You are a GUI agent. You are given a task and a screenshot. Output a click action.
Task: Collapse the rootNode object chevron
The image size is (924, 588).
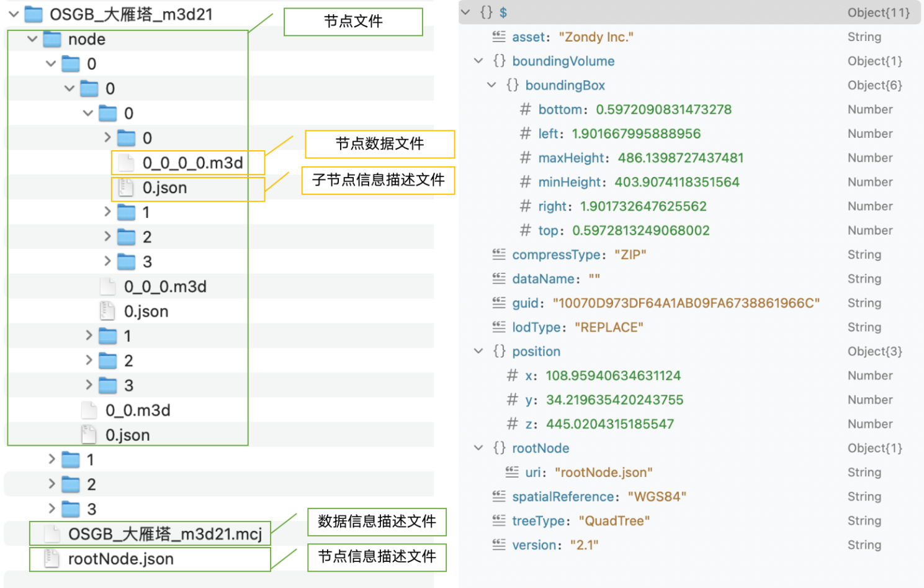[x=478, y=448]
